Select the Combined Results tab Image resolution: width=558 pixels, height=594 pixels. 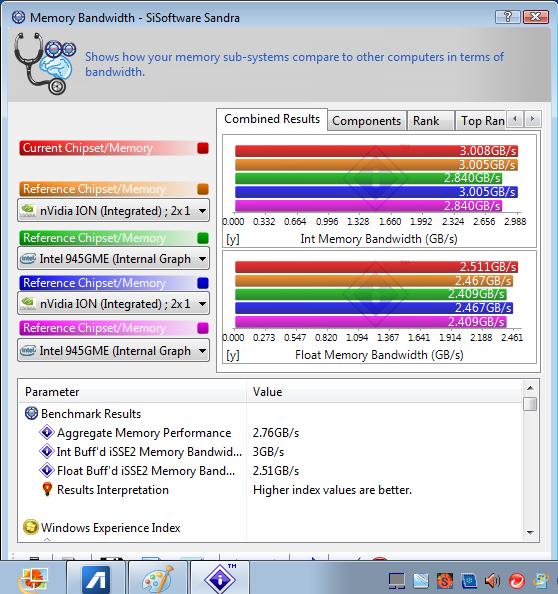(272, 119)
